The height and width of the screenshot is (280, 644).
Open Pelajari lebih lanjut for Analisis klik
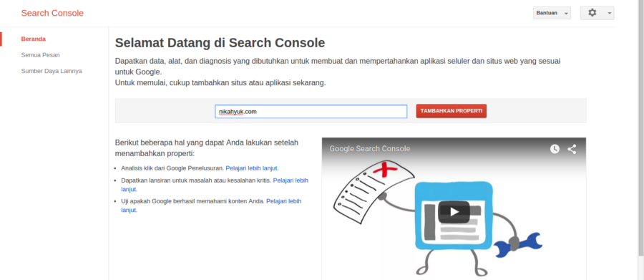pyautogui.click(x=252, y=168)
